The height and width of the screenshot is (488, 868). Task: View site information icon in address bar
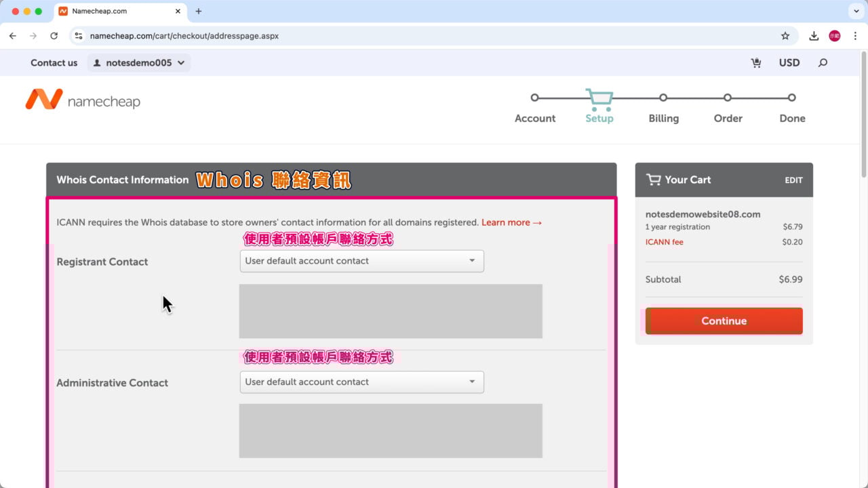tap(79, 36)
